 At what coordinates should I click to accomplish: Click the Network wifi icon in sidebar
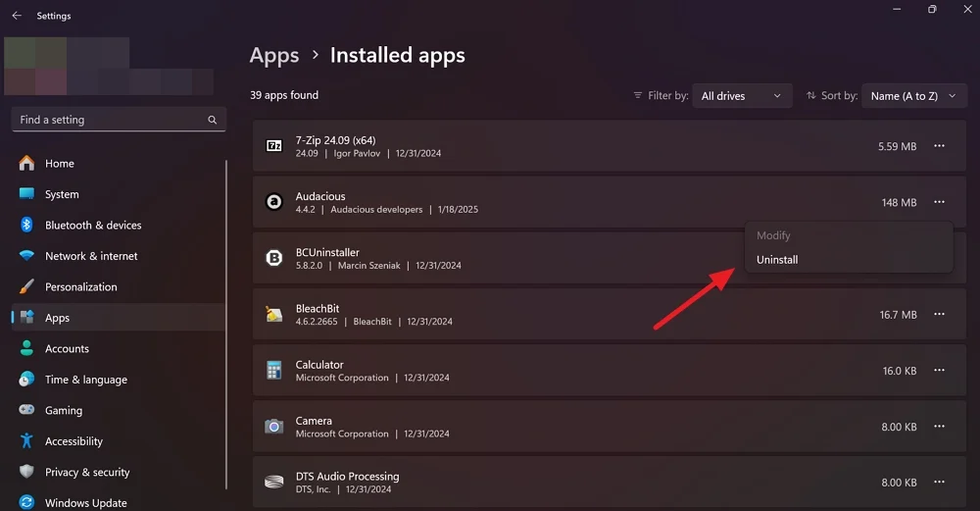pyautogui.click(x=26, y=256)
